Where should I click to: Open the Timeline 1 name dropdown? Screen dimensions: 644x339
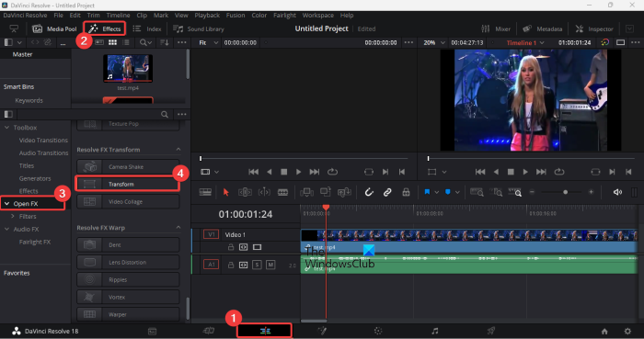pos(525,42)
